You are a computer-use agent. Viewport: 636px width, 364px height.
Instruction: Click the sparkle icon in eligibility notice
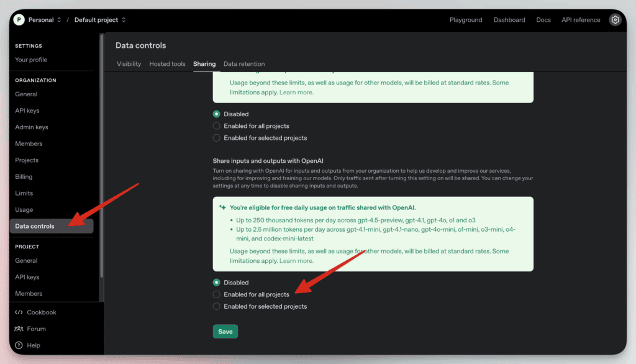coord(222,207)
